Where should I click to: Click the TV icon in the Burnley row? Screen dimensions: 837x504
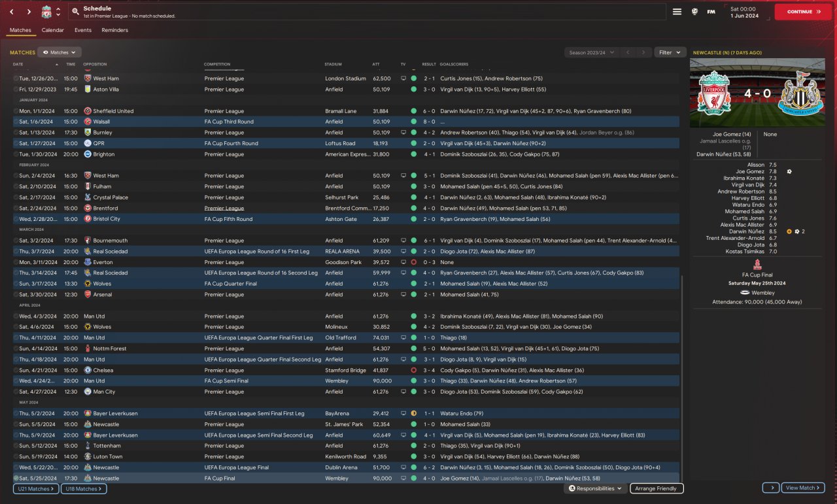click(x=403, y=133)
